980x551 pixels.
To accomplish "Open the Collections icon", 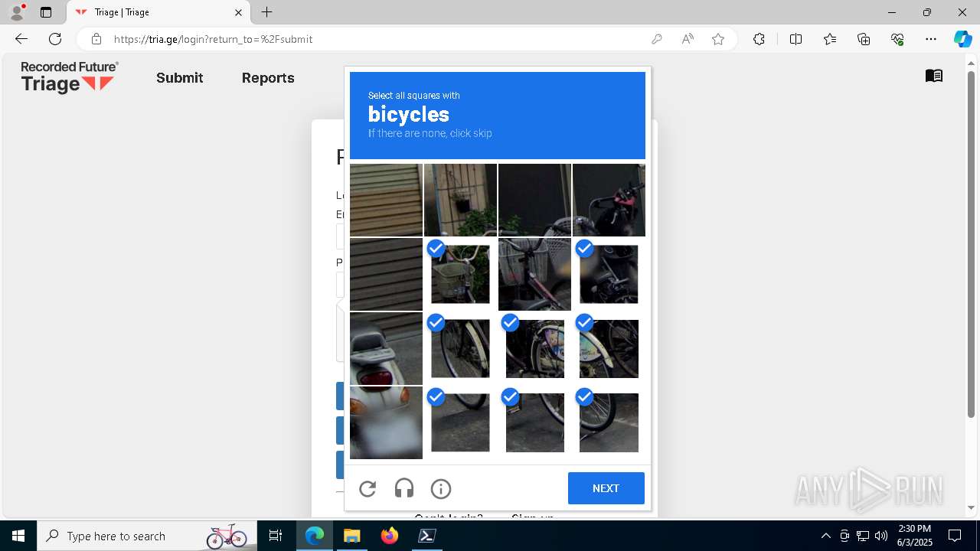I will tap(864, 39).
